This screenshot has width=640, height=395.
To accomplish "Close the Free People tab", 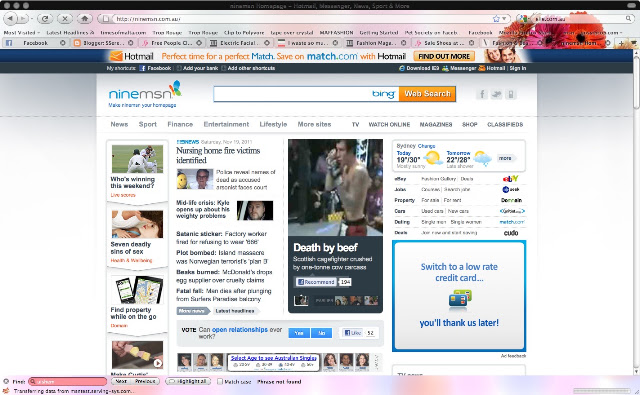I will [199, 42].
